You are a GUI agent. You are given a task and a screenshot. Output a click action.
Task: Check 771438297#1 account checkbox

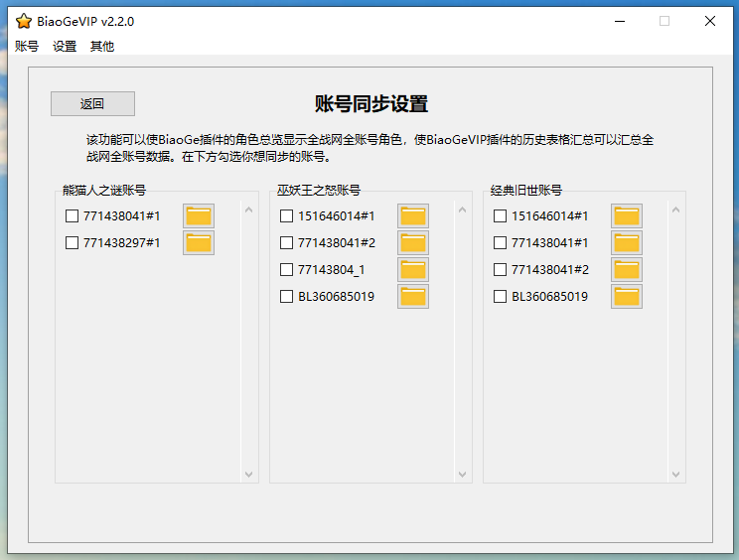click(x=72, y=242)
